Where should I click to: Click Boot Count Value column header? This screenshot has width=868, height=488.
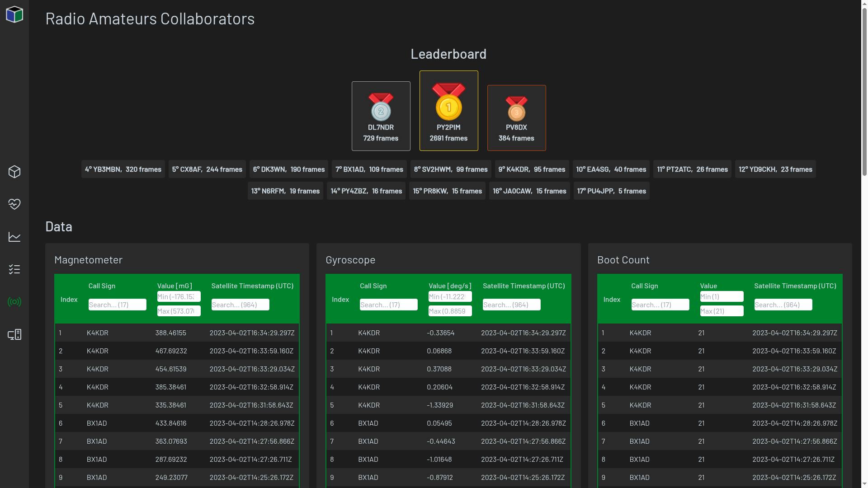708,286
